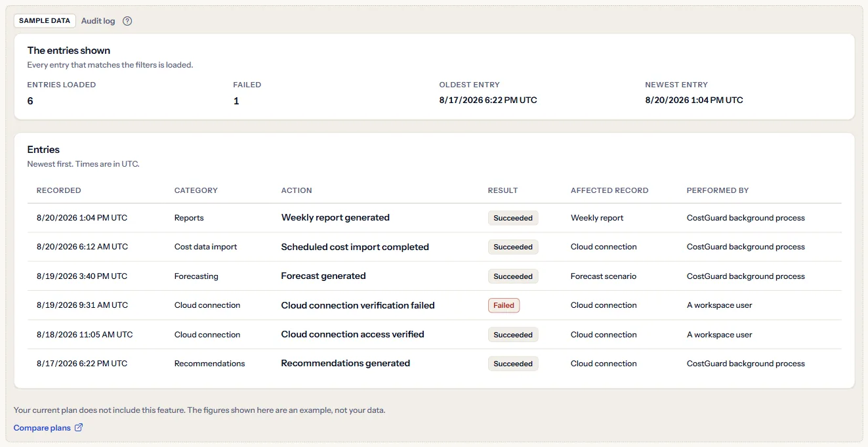The width and height of the screenshot is (868, 447).
Task: Click Succeeded badge in Recommendations generated row
Action: pos(513,364)
